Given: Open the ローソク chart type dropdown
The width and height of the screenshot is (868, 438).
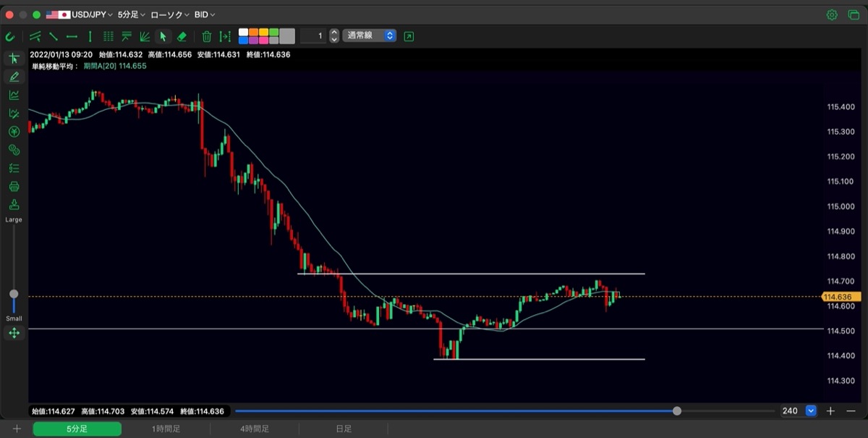Looking at the screenshot, I should 171,14.
